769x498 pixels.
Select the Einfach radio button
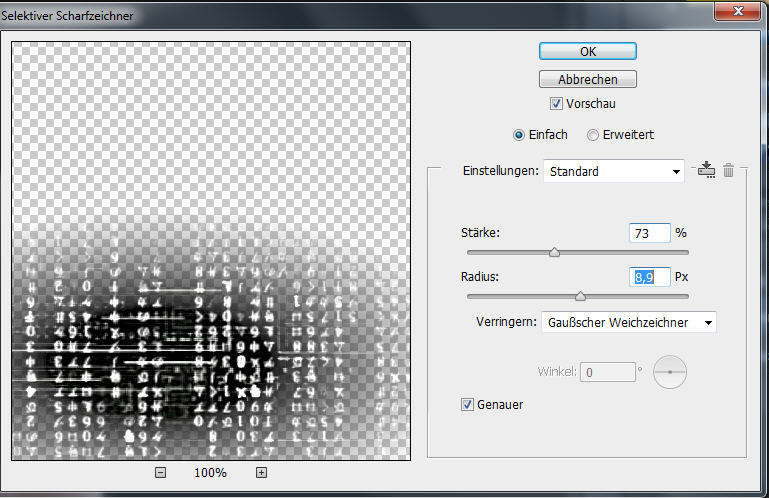[x=518, y=135]
